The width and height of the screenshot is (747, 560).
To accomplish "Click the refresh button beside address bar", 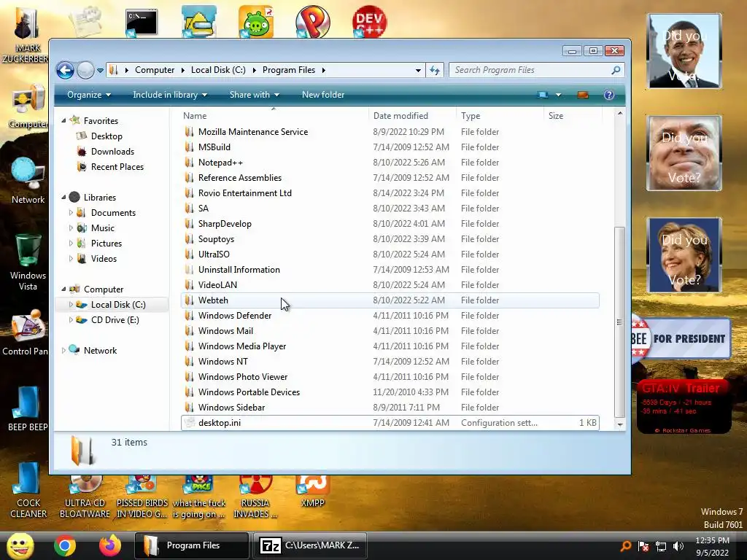I will coord(435,71).
